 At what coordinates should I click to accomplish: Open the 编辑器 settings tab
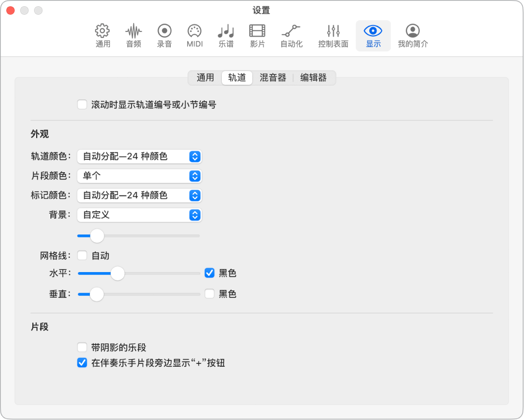(x=313, y=78)
